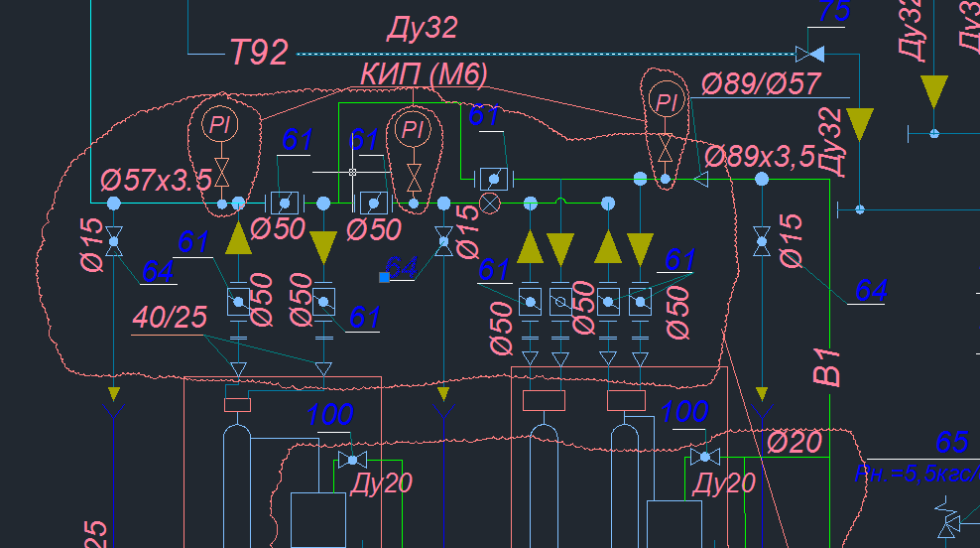Click the leftmost PI pressure gauge symbol
The image size is (980, 548).
(x=217, y=124)
